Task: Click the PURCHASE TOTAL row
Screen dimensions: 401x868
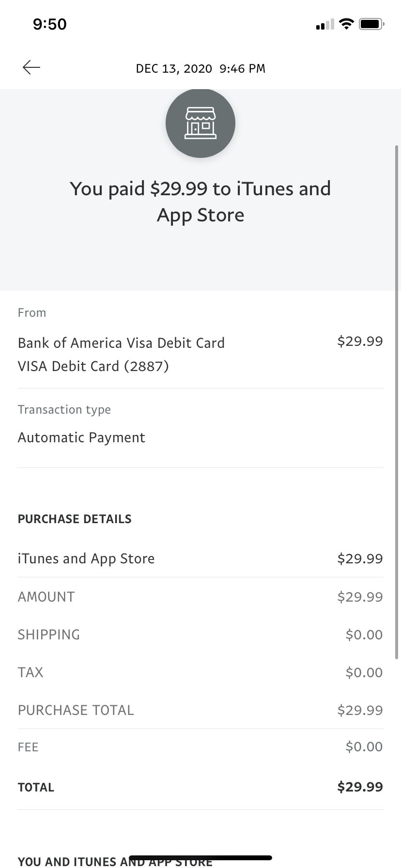Action: pos(200,710)
